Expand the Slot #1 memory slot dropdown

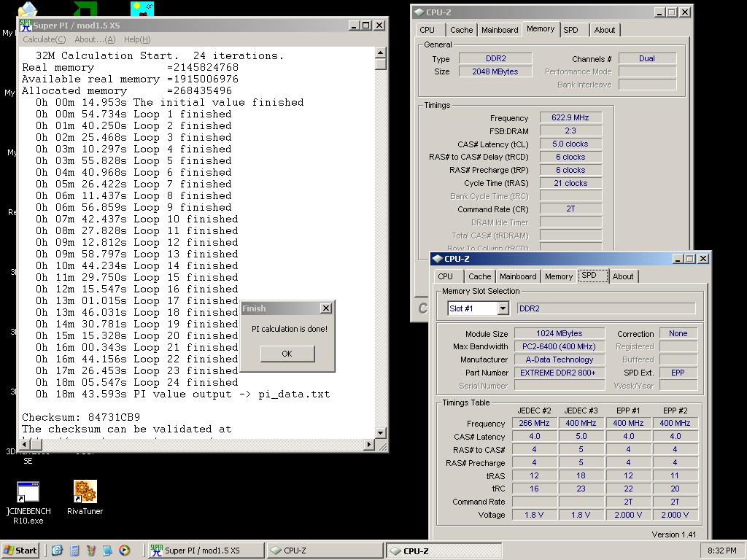[x=503, y=308]
